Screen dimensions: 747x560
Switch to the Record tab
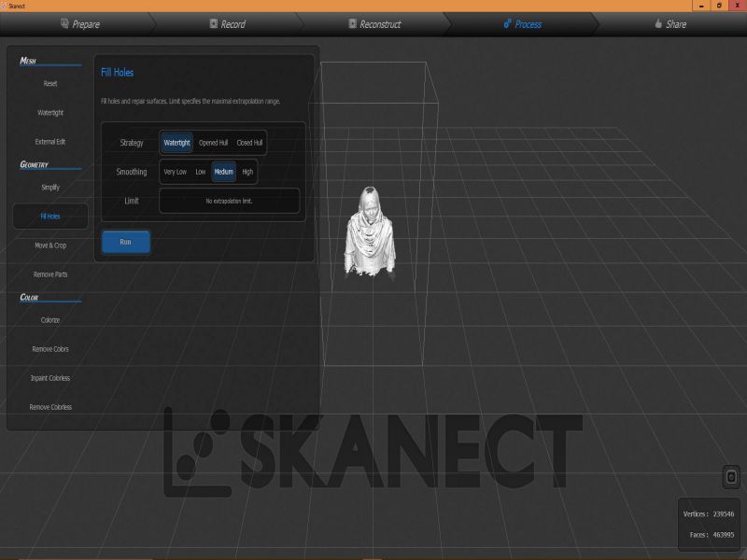[x=228, y=24]
